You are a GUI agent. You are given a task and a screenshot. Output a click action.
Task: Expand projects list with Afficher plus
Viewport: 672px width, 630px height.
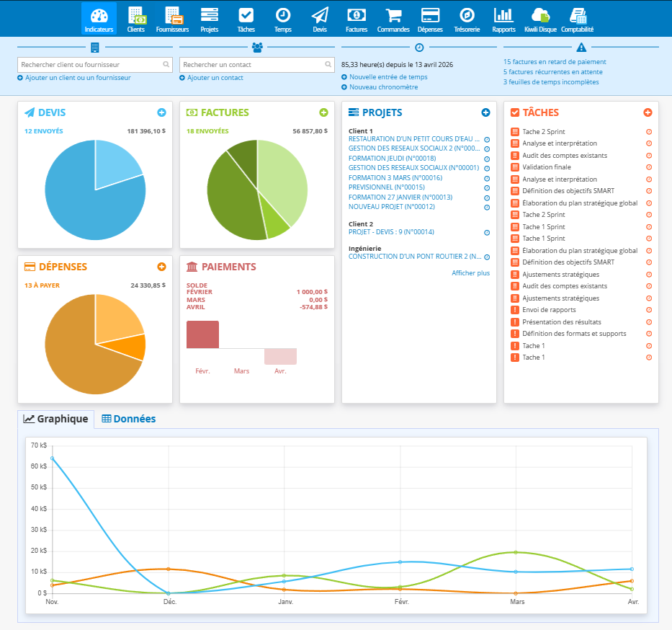coord(470,272)
